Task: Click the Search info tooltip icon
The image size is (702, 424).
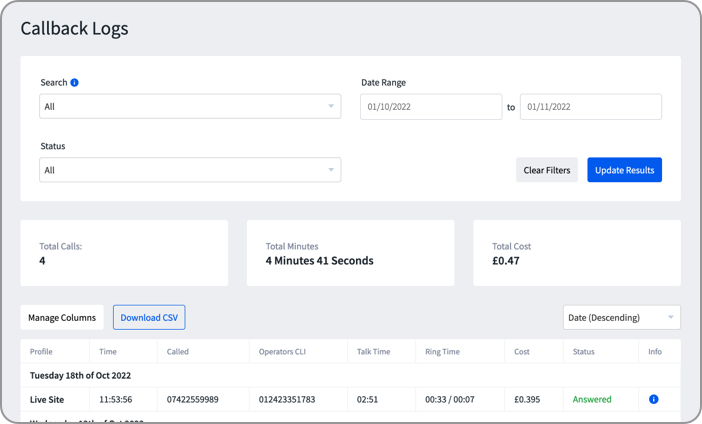Action: pos(75,83)
